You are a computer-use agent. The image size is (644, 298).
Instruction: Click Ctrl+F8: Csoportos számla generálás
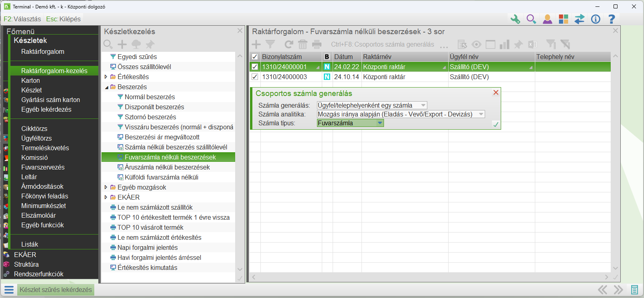point(382,44)
